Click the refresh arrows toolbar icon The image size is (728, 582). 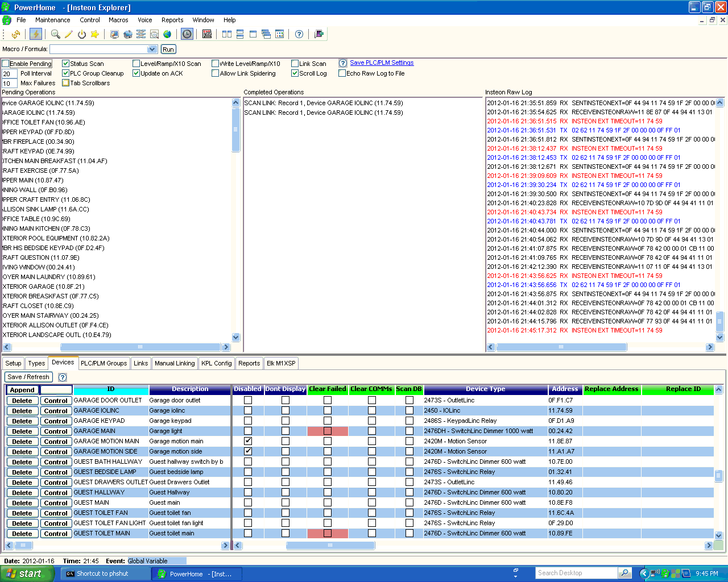16,34
